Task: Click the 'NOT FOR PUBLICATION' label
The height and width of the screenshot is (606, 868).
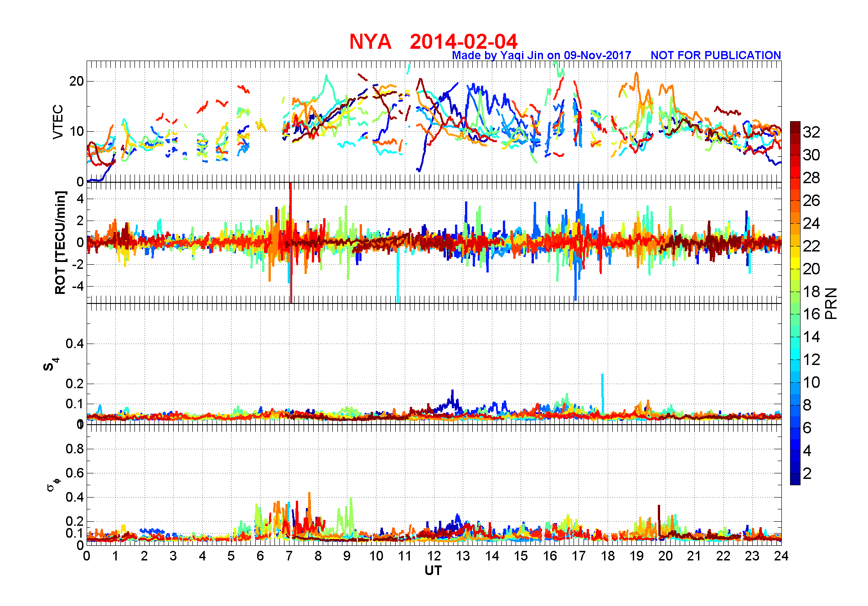Action: pyautogui.click(x=716, y=55)
